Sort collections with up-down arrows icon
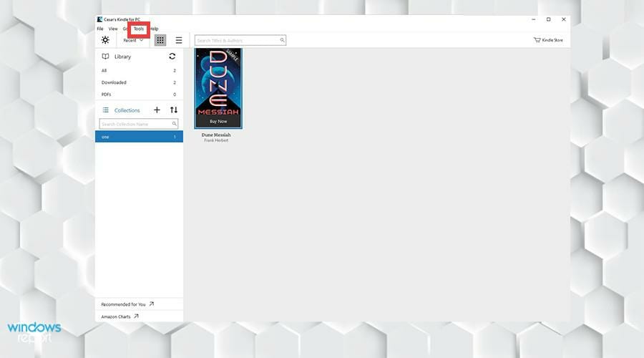The height and width of the screenshot is (358, 644). click(174, 110)
